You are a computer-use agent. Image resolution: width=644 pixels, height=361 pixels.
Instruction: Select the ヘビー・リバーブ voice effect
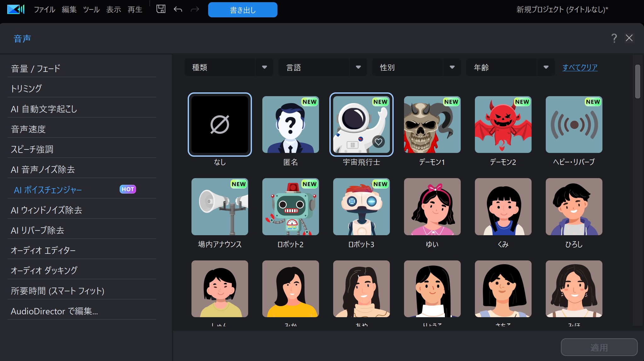pyautogui.click(x=574, y=125)
